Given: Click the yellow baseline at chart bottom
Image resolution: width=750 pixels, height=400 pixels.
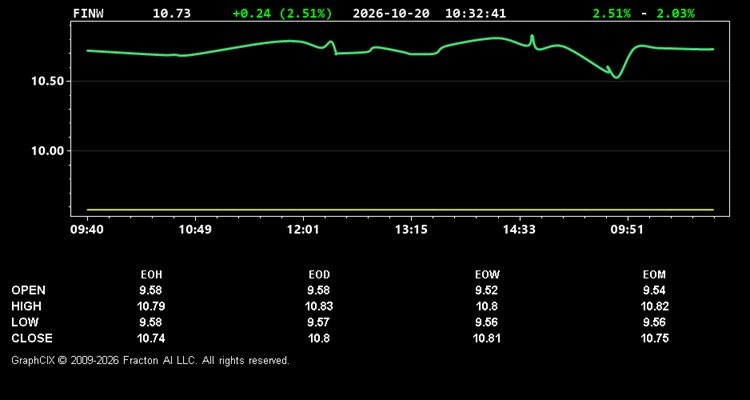Looking at the screenshot, I should 400,210.
